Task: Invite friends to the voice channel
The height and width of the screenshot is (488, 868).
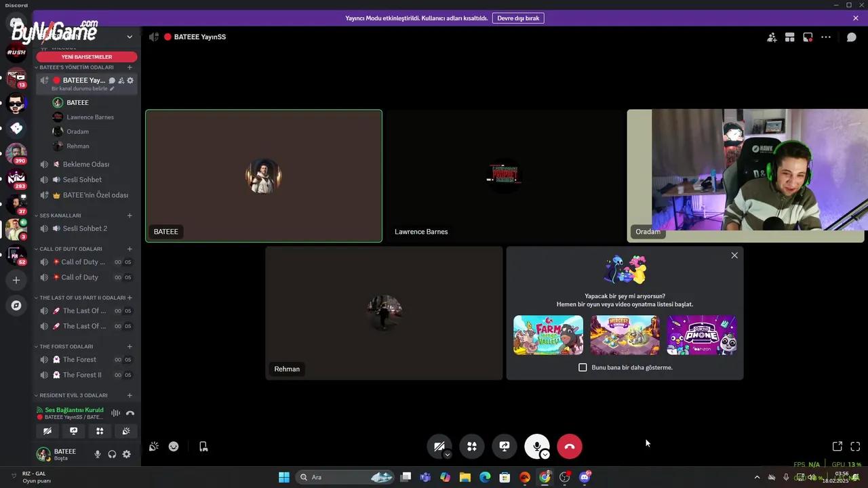Action: [x=772, y=37]
